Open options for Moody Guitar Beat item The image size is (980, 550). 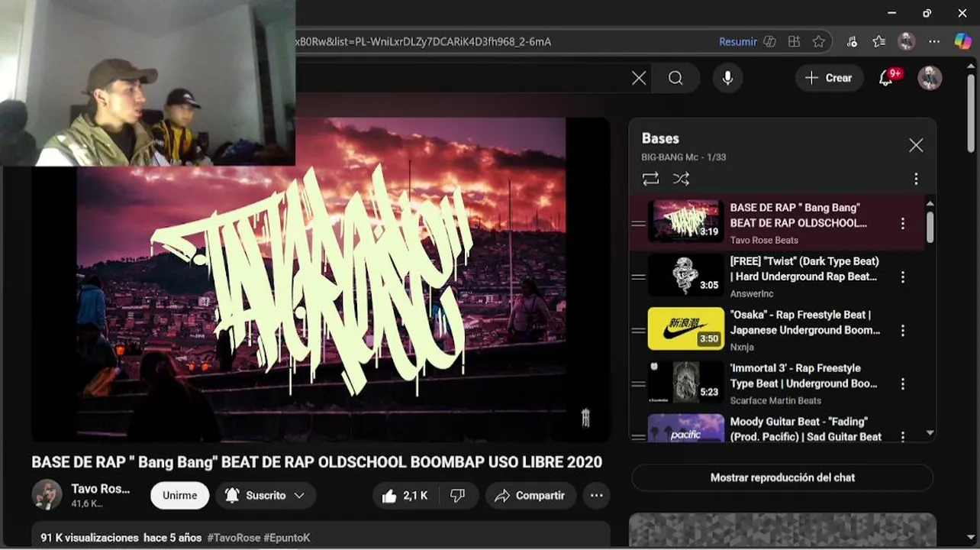tap(903, 435)
